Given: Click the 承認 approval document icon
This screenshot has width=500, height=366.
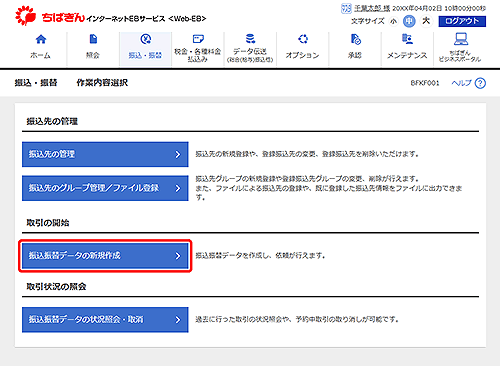Looking at the screenshot, I should point(355,39).
